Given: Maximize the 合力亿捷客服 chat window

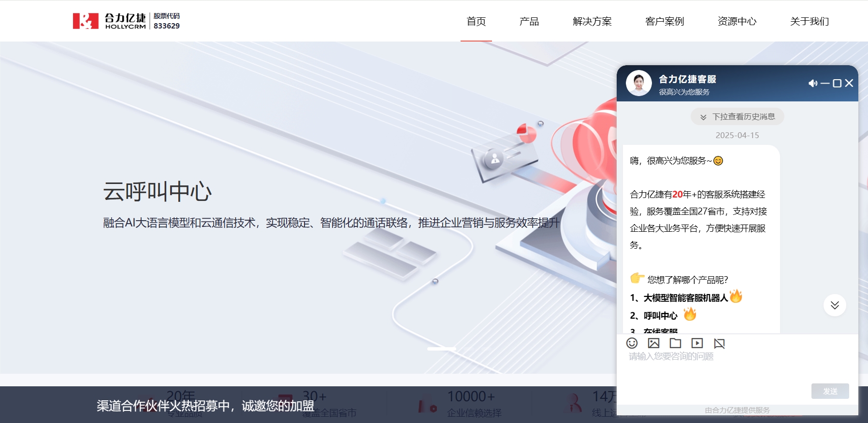Looking at the screenshot, I should click(x=837, y=83).
